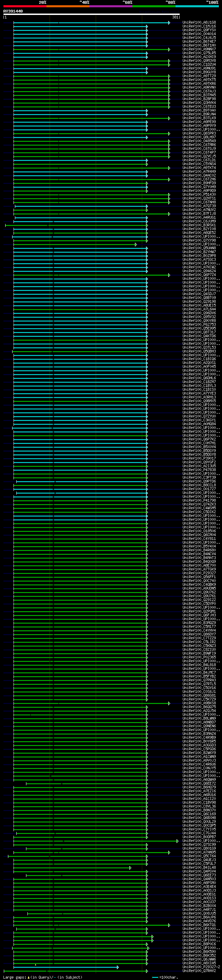Select the UniRef100_O18506 label
Screen dimensions: 222x980
pyautogui.click(x=199, y=532)
